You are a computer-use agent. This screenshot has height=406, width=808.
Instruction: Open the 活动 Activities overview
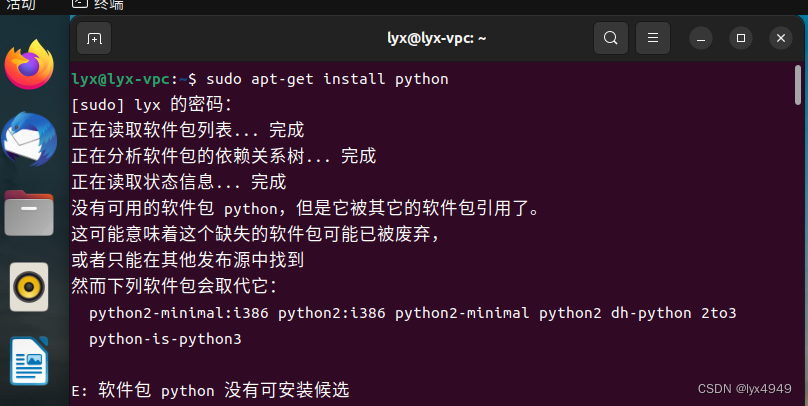click(x=21, y=5)
